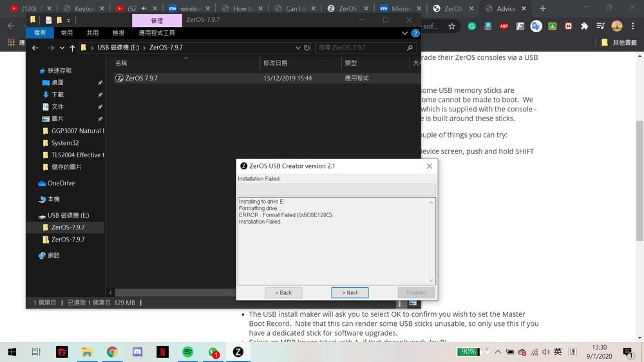The height and width of the screenshot is (362, 644).
Task: Click the Explorer help question mark icon
Action: coord(415,33)
